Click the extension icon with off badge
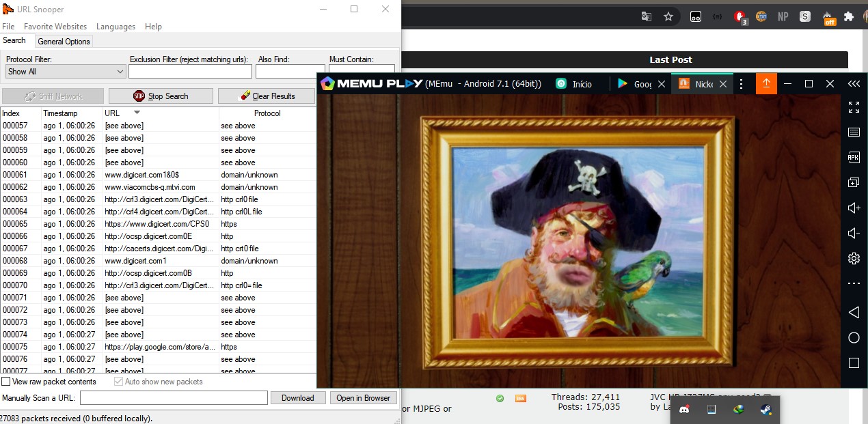868x424 pixels. coord(828,18)
